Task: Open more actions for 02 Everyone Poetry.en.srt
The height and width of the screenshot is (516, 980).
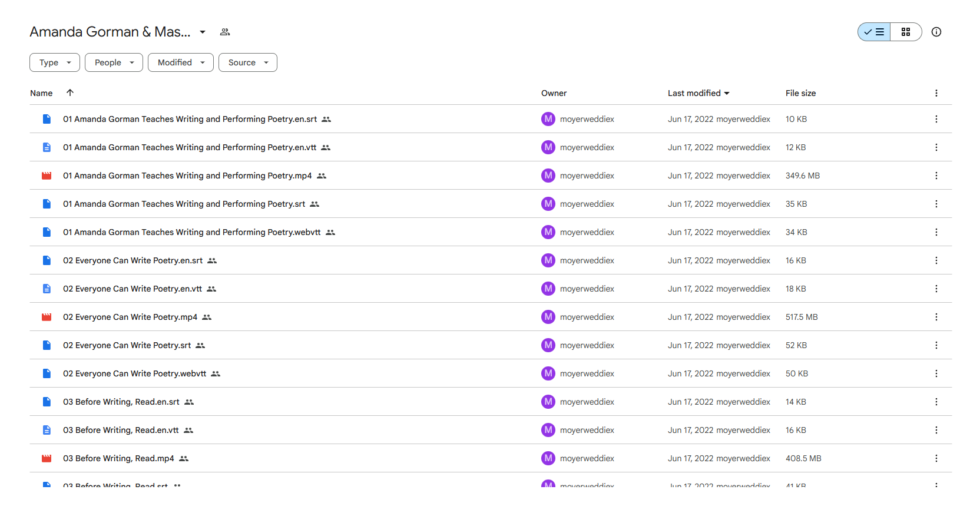Action: coord(936,260)
